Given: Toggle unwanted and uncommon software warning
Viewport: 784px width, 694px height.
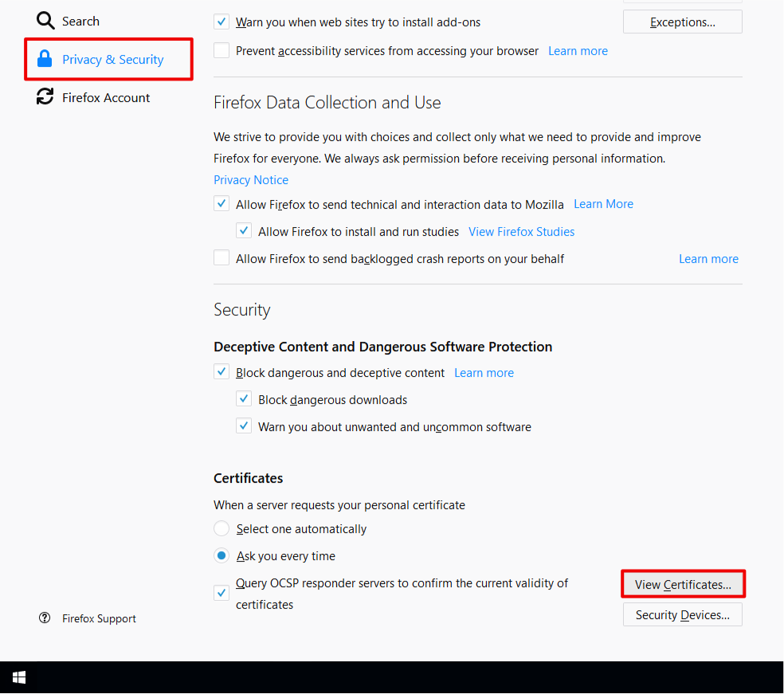Looking at the screenshot, I should click(x=244, y=426).
